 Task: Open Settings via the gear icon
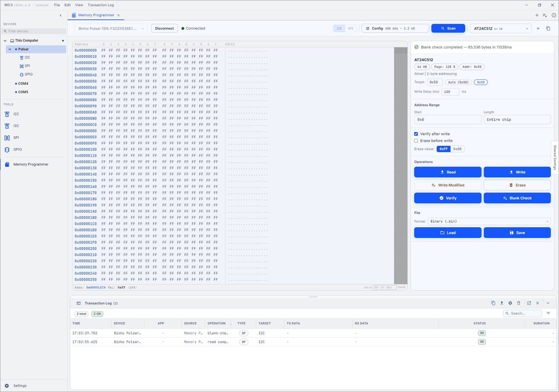tap(7, 386)
